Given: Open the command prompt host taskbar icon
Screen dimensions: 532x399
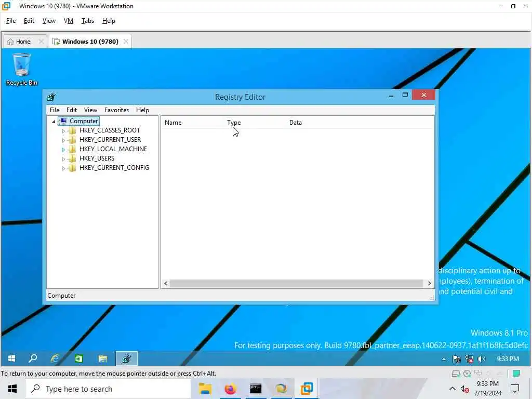Looking at the screenshot, I should click(x=256, y=389).
